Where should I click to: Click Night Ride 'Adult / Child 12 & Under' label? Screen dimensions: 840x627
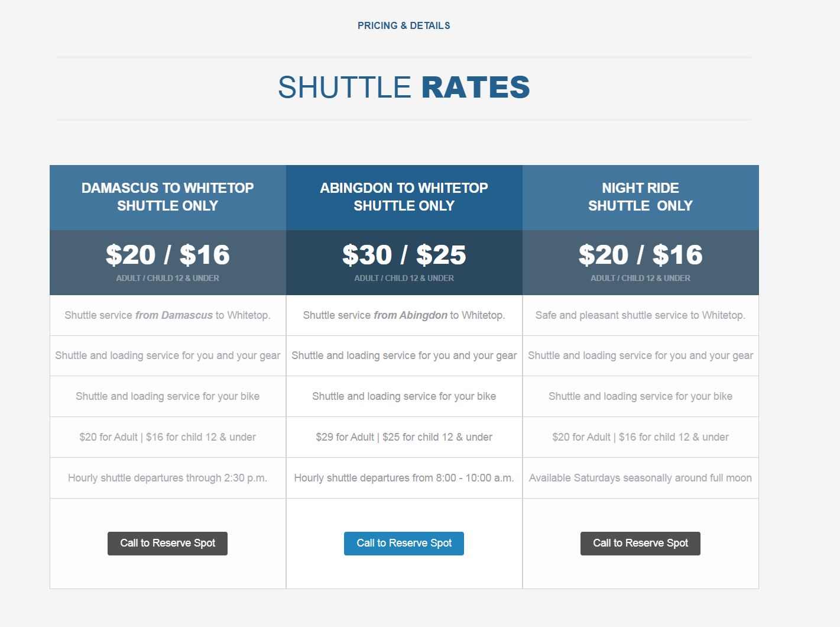[640, 278]
